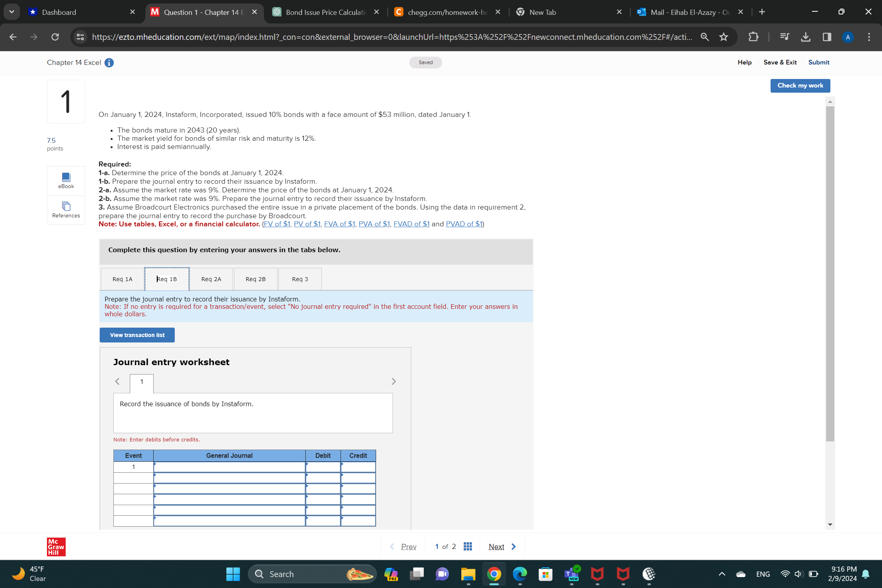Open the Req 3 tab

coord(300,279)
